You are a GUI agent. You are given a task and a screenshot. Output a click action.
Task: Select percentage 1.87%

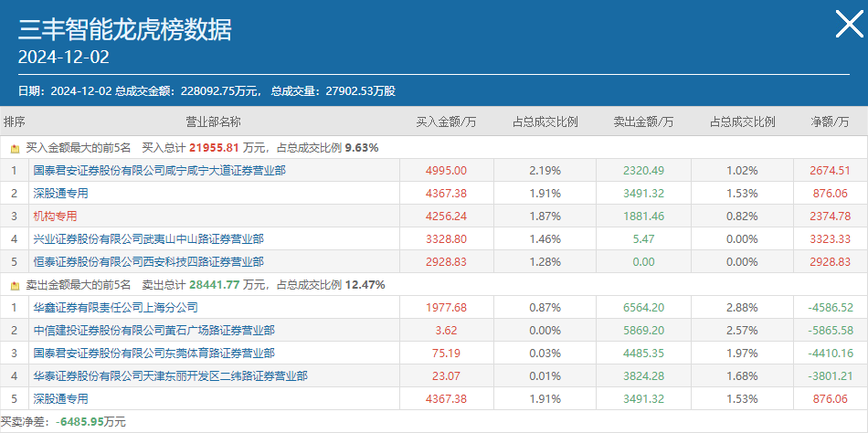point(545,216)
